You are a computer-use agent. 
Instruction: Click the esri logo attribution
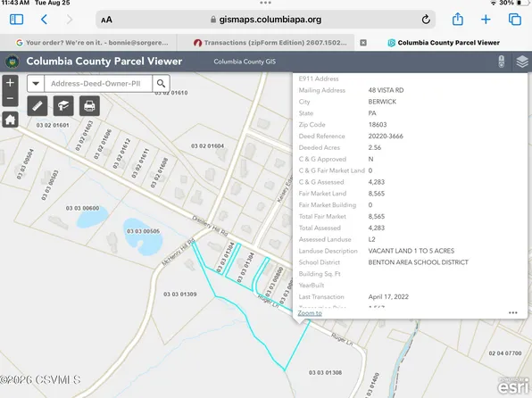coord(513,386)
